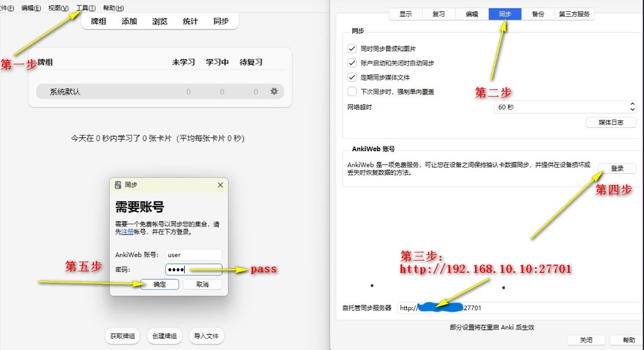Select the 第三方服务 tab
644x350 pixels.
(574, 14)
